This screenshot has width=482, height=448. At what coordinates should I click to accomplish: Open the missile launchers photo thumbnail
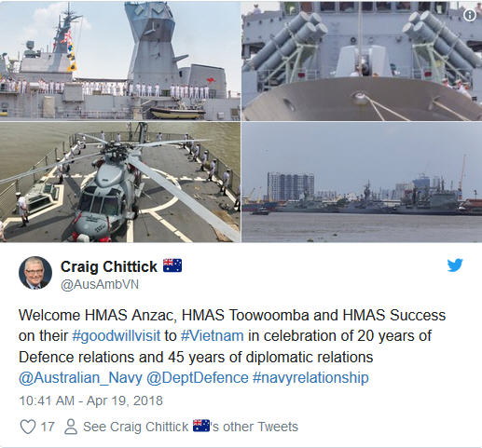point(362,61)
